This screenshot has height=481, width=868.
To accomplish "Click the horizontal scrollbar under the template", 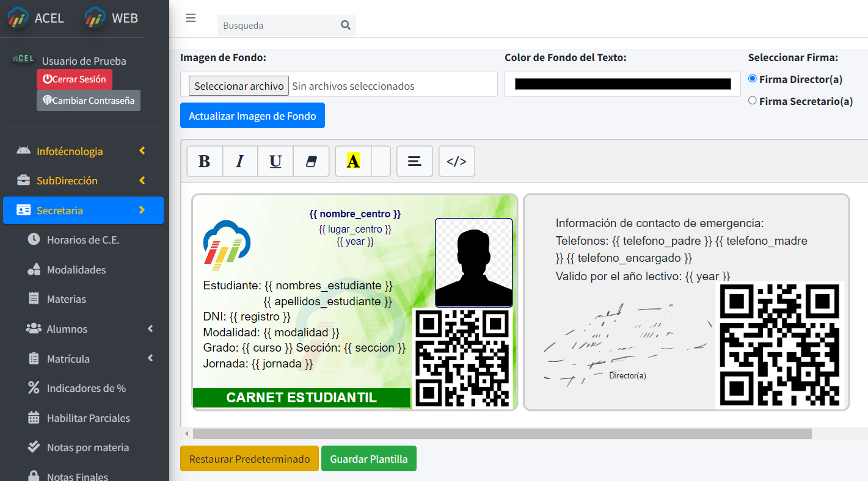I will click(x=502, y=433).
